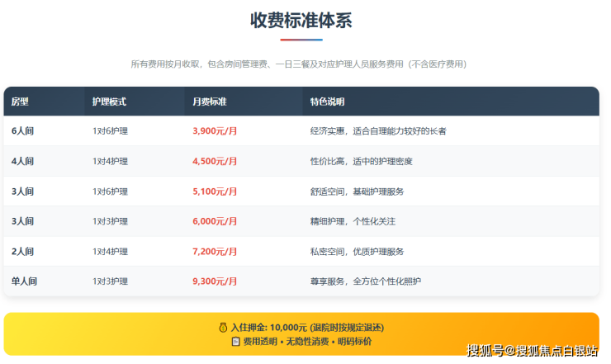Click the 护理模式 column header
611x364 pixels.
pyautogui.click(x=109, y=102)
